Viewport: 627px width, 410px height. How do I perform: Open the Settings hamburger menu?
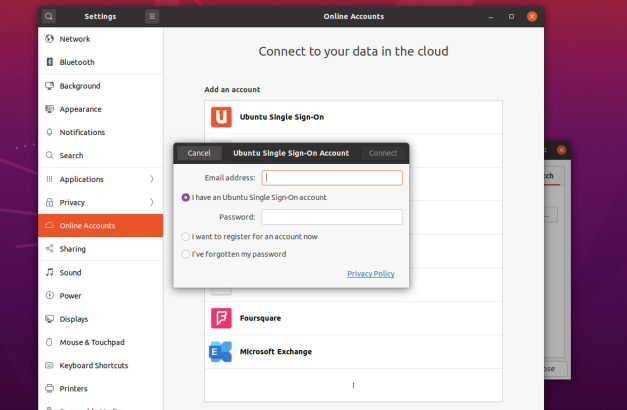(152, 16)
